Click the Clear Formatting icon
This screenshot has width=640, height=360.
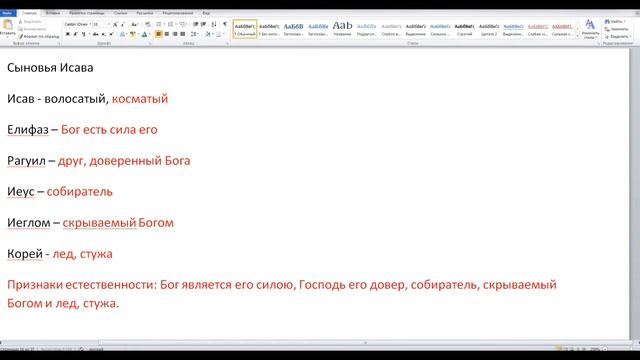148,24
